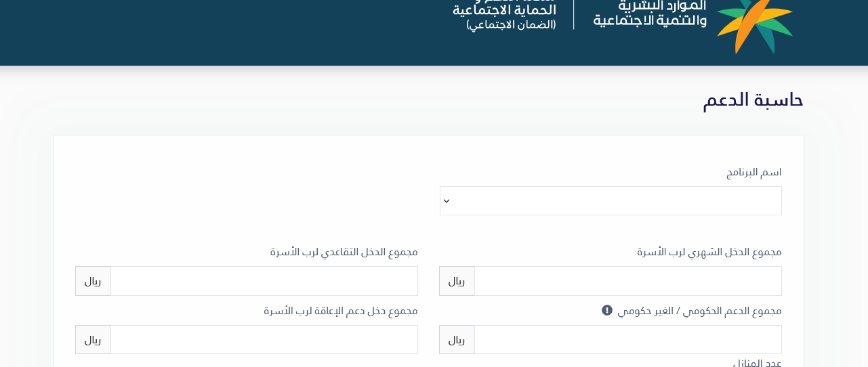
Task: Click the ريال unit box for government support
Action: click(x=457, y=340)
